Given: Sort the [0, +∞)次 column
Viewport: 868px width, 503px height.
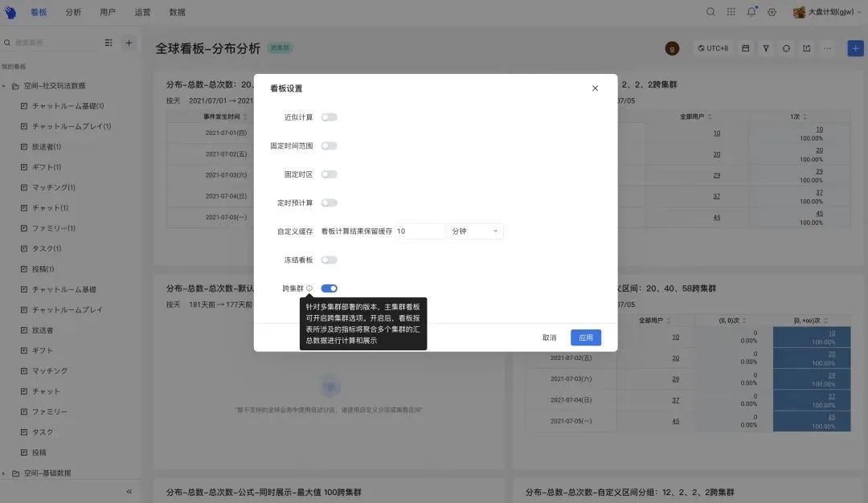Looking at the screenshot, I should coord(811,321).
